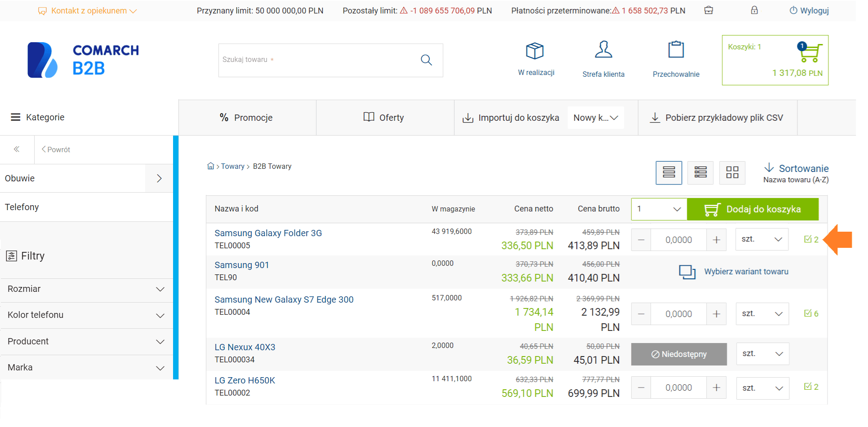Viewport: 868px width, 427px height.
Task: Expand the Producent filter
Action: (x=86, y=342)
